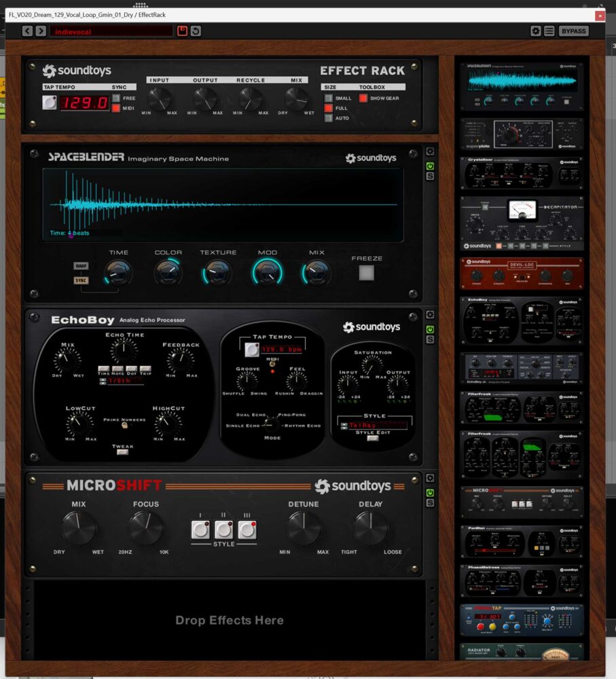Revert the preset with the circular arrow icon
The width and height of the screenshot is (616, 679).
(x=196, y=31)
